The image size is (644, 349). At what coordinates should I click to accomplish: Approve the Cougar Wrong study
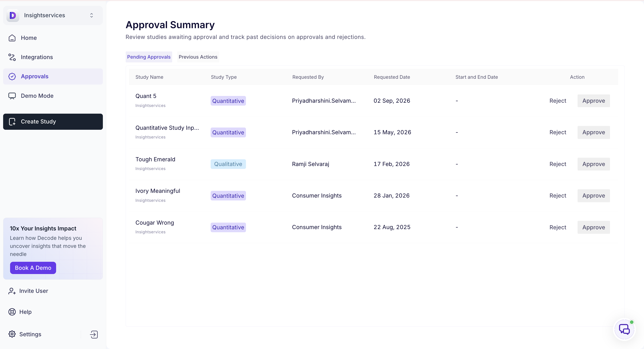(593, 228)
